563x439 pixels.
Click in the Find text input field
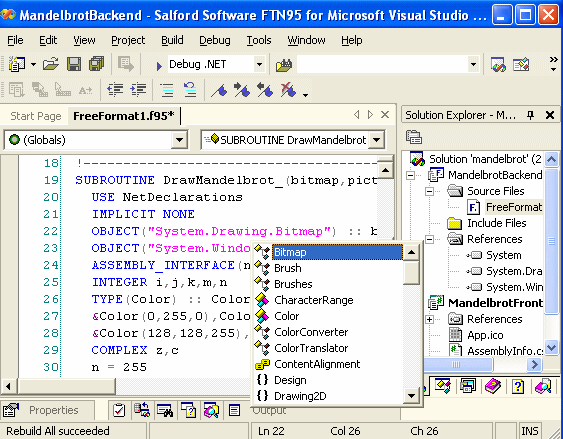[382, 65]
